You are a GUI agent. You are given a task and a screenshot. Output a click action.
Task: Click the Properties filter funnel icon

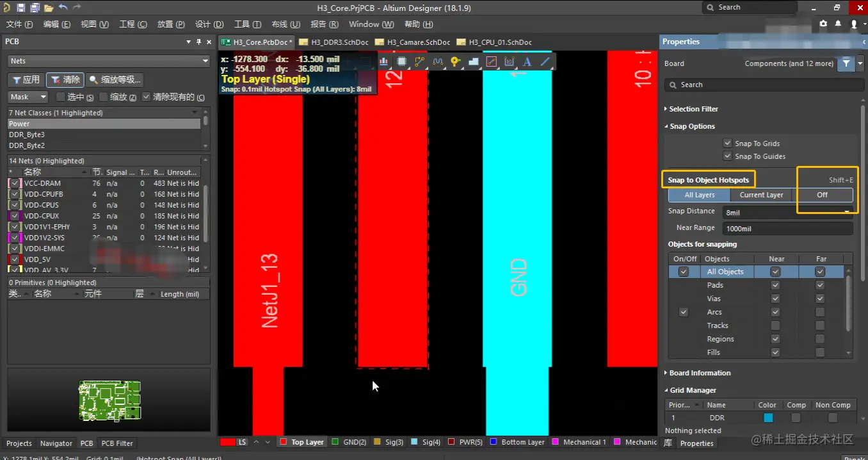point(847,63)
